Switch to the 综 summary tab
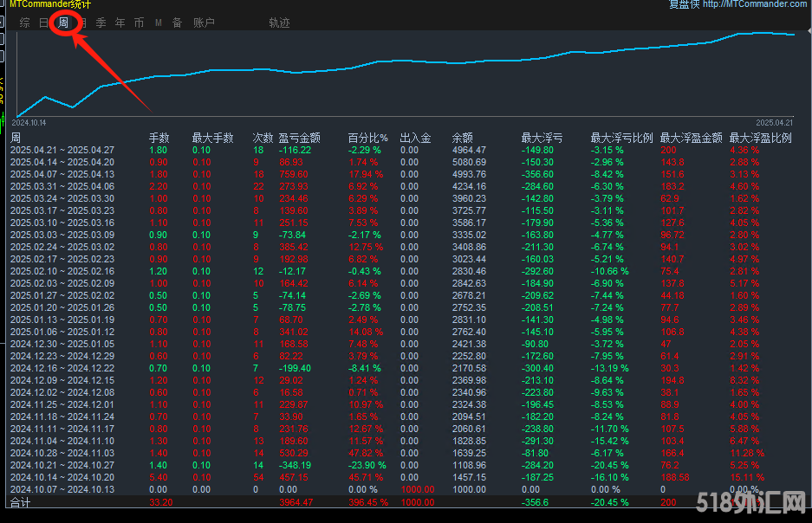 (x=24, y=23)
